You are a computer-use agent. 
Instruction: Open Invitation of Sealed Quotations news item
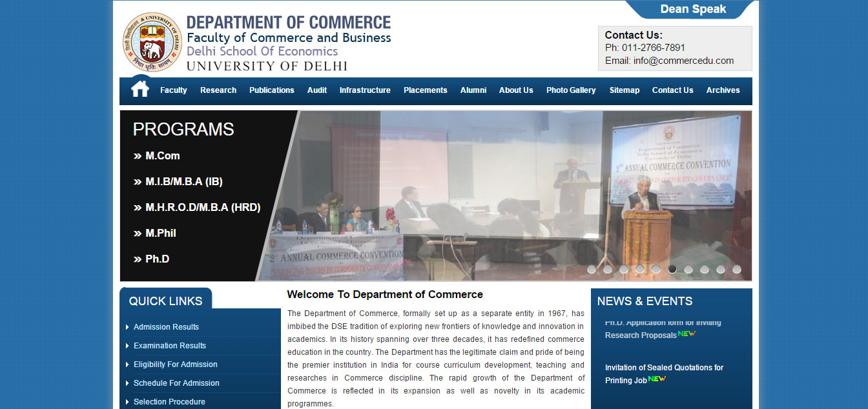(664, 374)
